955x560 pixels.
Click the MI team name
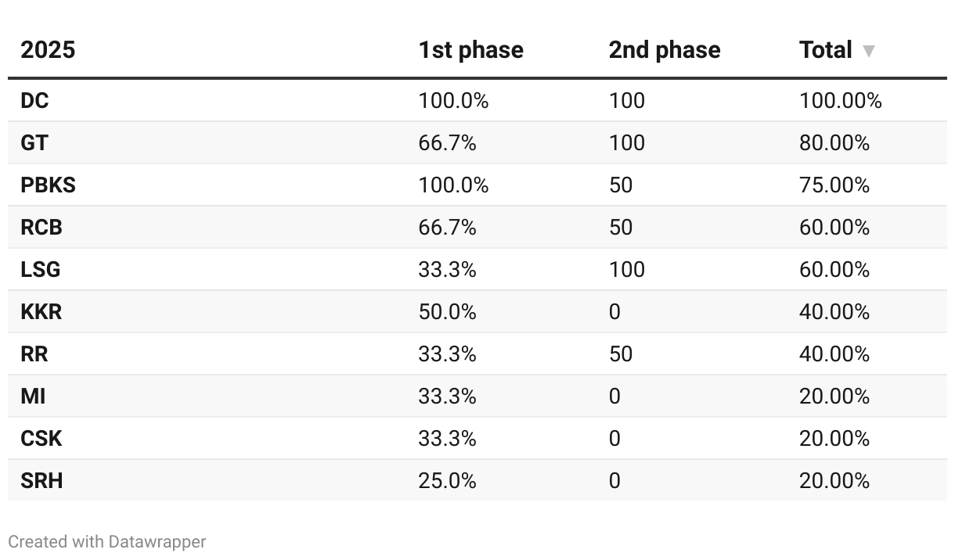pyautogui.click(x=33, y=397)
